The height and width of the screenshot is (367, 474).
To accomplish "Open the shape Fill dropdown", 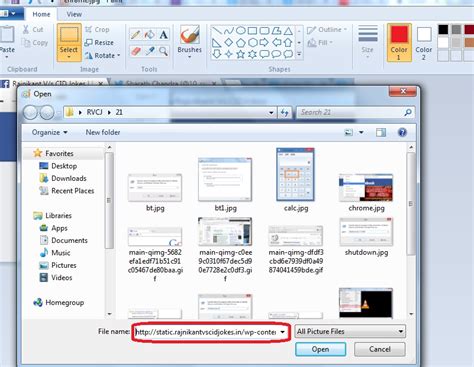I will coord(320,43).
